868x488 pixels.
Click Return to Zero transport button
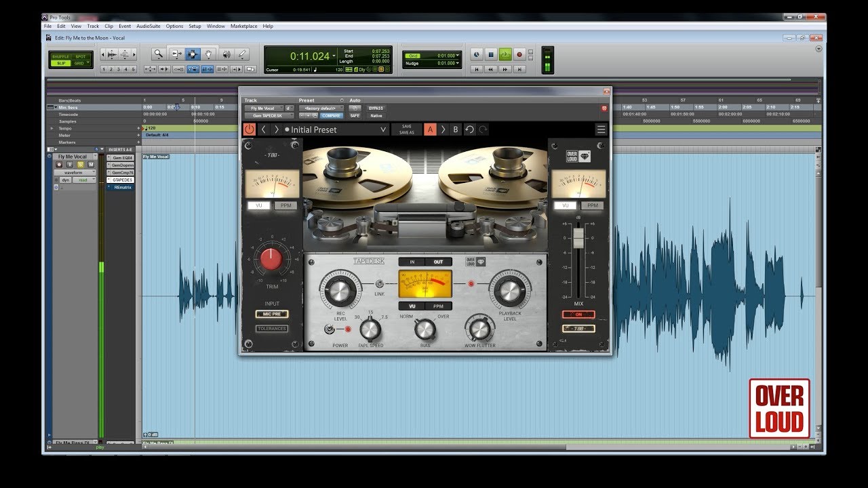click(477, 69)
